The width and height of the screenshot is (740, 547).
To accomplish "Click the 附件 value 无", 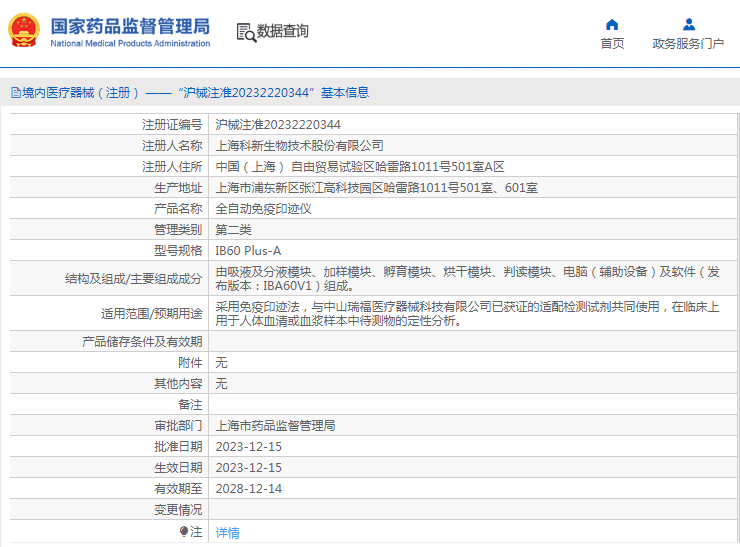I will pyautogui.click(x=221, y=362).
